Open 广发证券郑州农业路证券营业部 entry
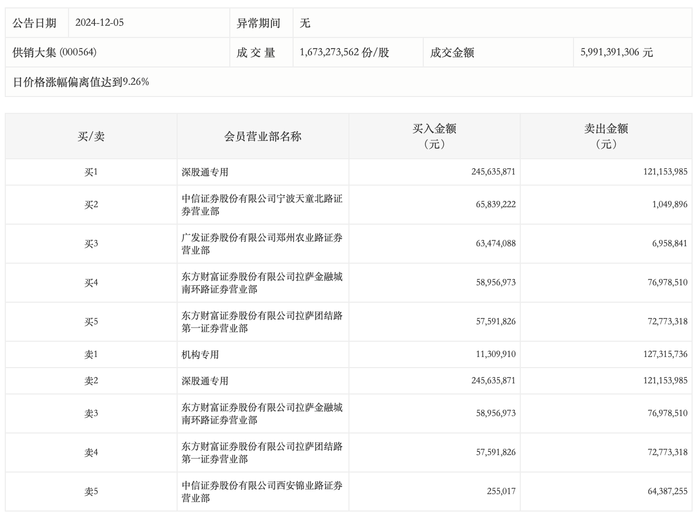This screenshot has height=520, width=700. click(262, 244)
